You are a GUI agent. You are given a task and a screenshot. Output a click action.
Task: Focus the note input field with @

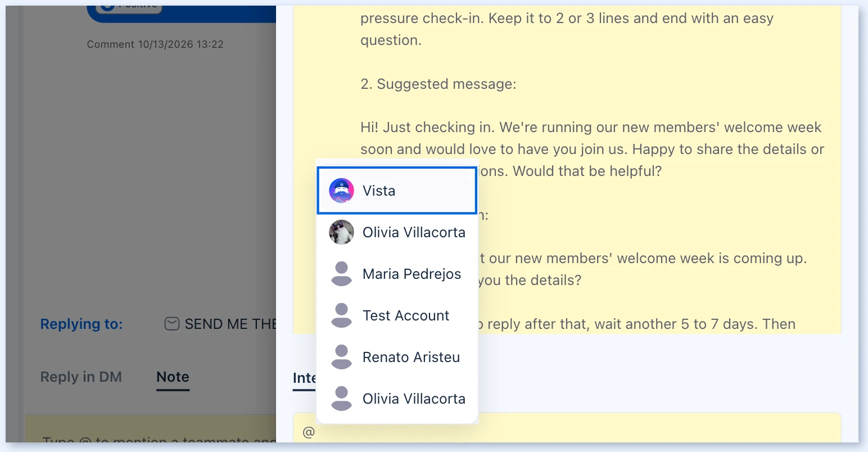567,432
